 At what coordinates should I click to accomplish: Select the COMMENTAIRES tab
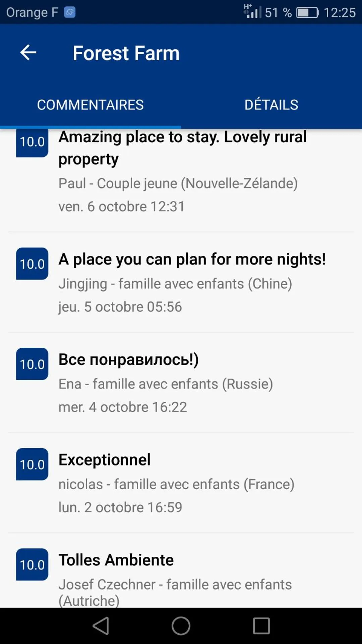(x=90, y=105)
